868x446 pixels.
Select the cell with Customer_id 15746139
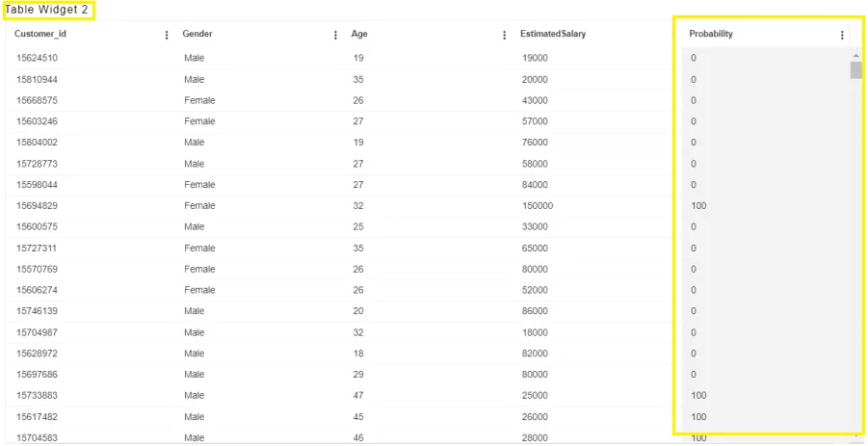coord(37,311)
